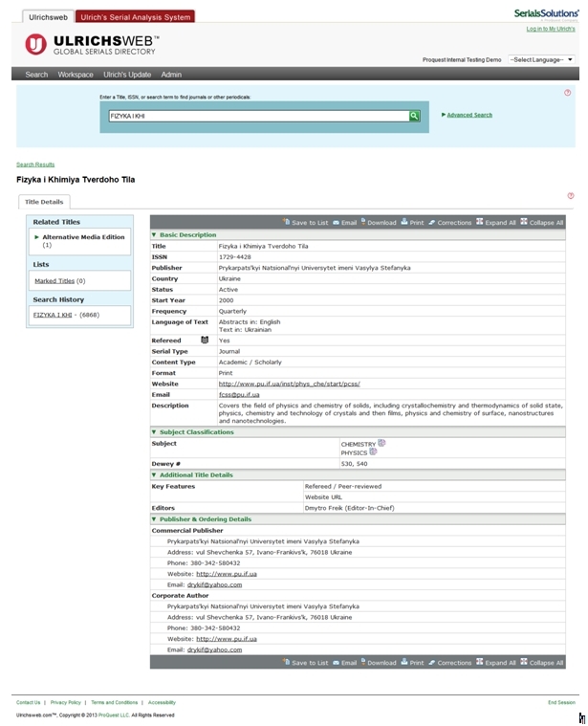Click Corrections in the bottom toolbar

coord(449,663)
